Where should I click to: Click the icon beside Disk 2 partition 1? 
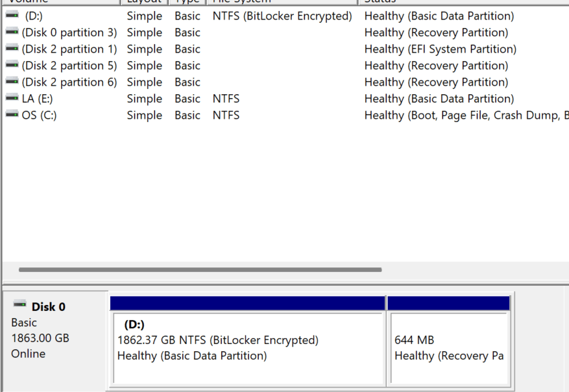(x=10, y=49)
